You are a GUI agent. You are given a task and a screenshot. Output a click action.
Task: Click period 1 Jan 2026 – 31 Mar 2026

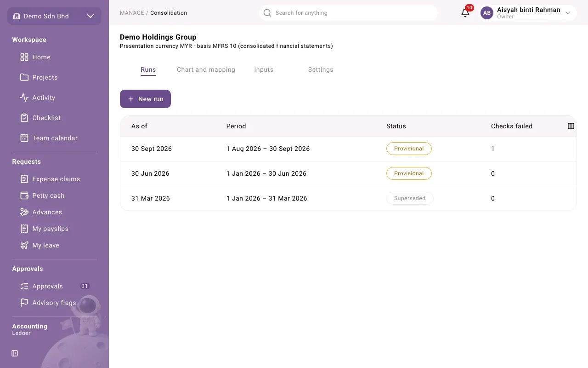266,198
